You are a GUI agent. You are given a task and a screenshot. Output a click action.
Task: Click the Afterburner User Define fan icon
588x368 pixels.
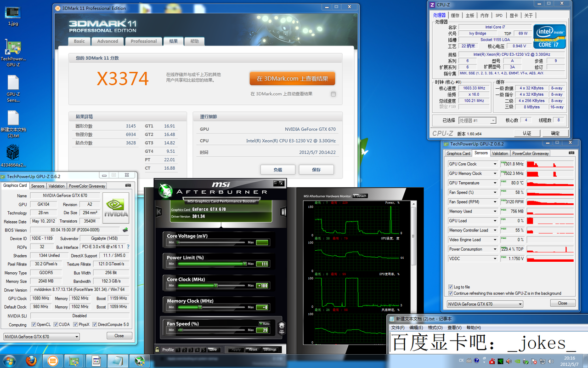(282, 328)
